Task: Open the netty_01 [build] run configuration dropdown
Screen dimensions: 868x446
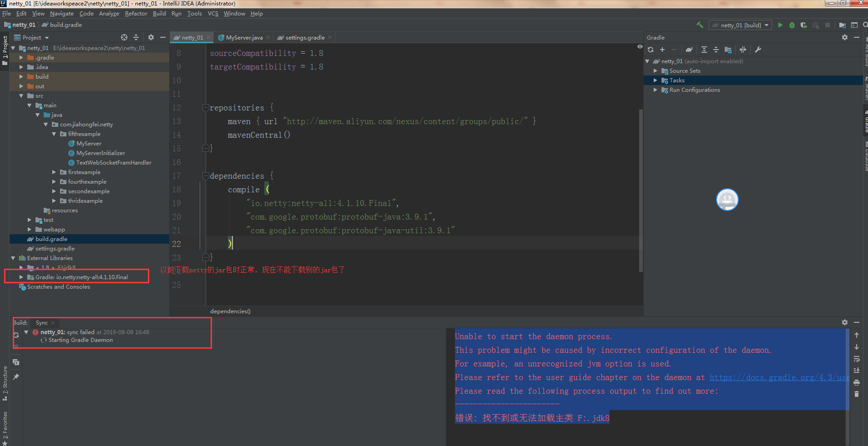Action: (x=740, y=25)
